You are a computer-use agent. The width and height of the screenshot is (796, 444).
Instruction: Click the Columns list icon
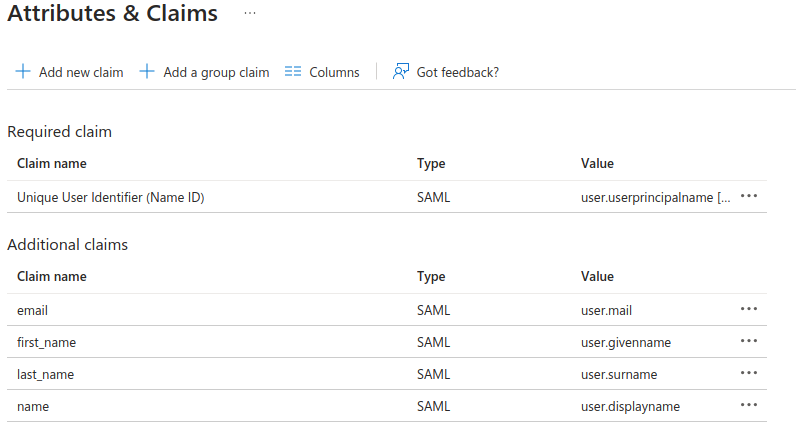coord(293,72)
